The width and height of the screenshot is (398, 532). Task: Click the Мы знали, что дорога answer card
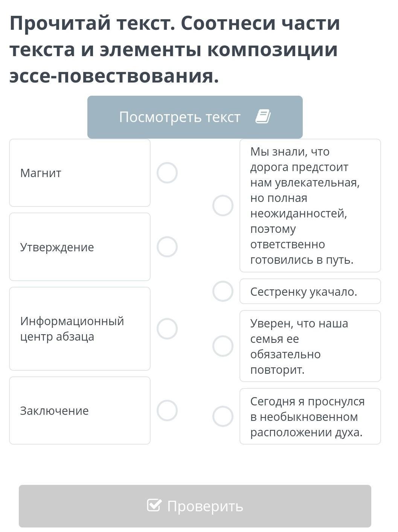click(x=310, y=205)
